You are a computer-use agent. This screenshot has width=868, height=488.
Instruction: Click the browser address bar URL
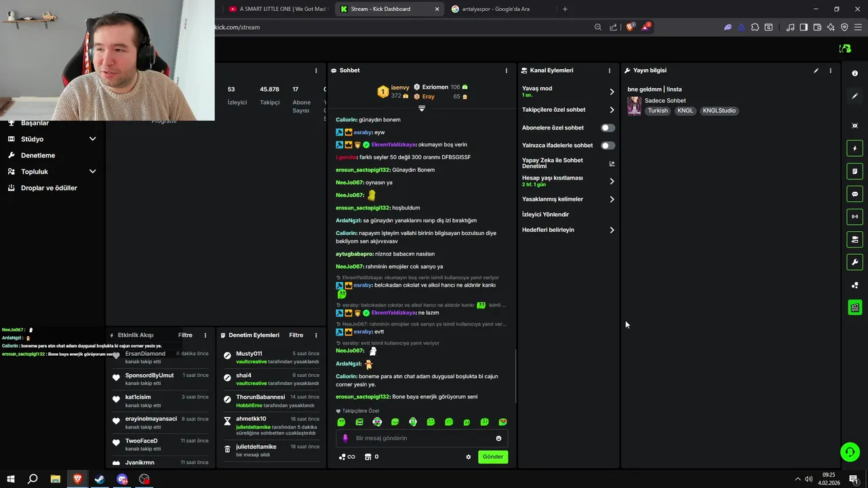pos(237,27)
